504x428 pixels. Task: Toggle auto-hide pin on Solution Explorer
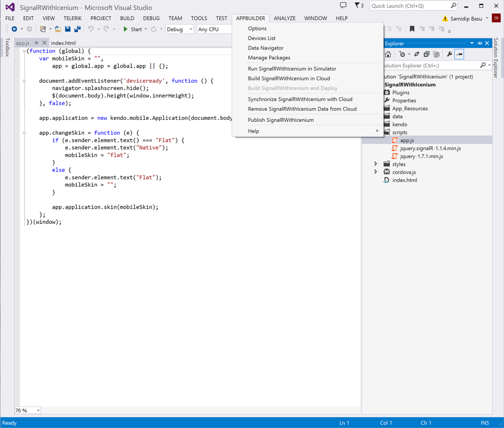point(479,43)
